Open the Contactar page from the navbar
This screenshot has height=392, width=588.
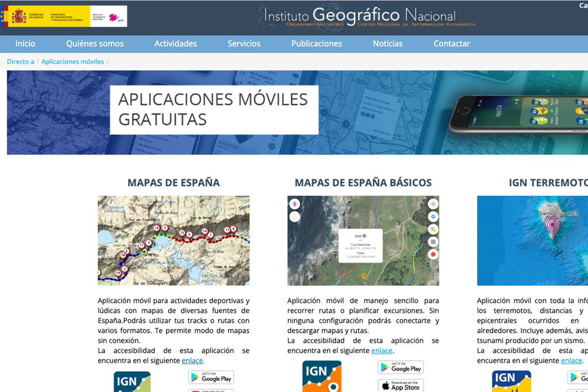pos(451,43)
